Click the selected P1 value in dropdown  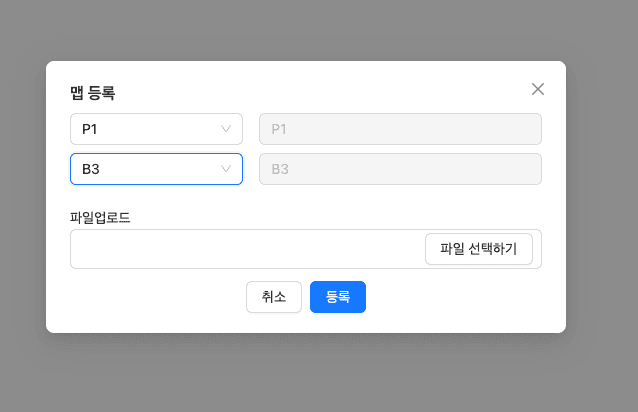click(91, 129)
